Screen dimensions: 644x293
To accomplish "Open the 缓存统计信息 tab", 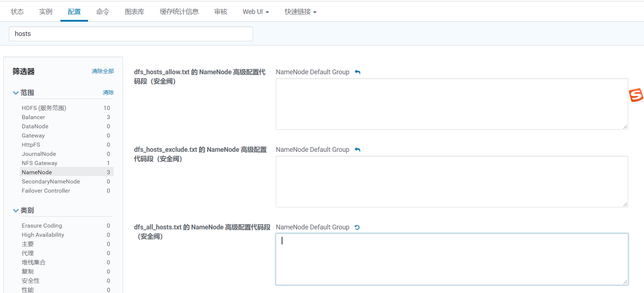I will (x=179, y=12).
